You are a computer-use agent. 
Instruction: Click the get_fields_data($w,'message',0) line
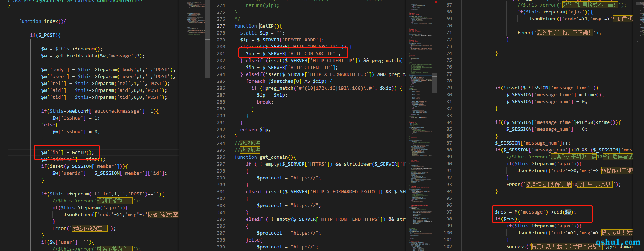point(93,56)
